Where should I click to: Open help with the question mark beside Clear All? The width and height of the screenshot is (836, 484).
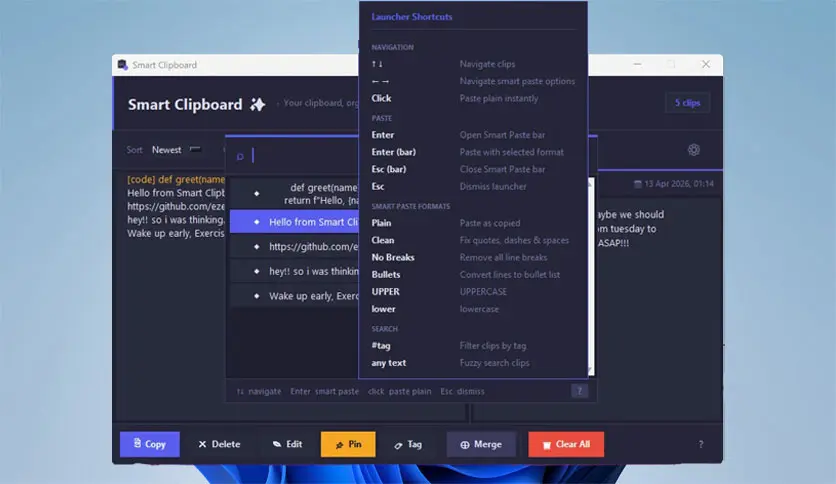coord(701,445)
